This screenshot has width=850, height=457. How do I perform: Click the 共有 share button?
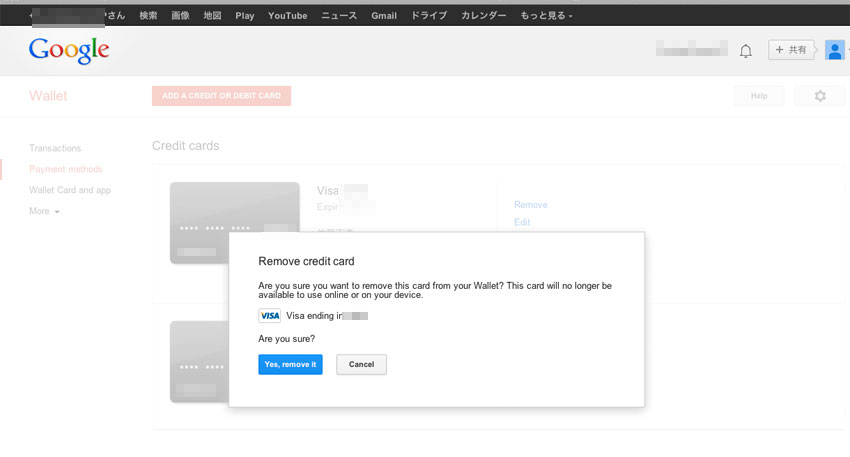pos(791,50)
